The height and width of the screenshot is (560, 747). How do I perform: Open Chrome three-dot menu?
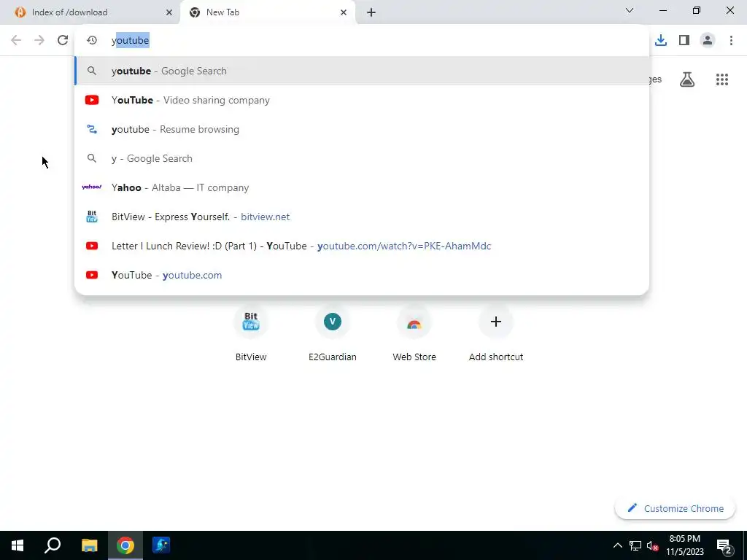tap(731, 41)
